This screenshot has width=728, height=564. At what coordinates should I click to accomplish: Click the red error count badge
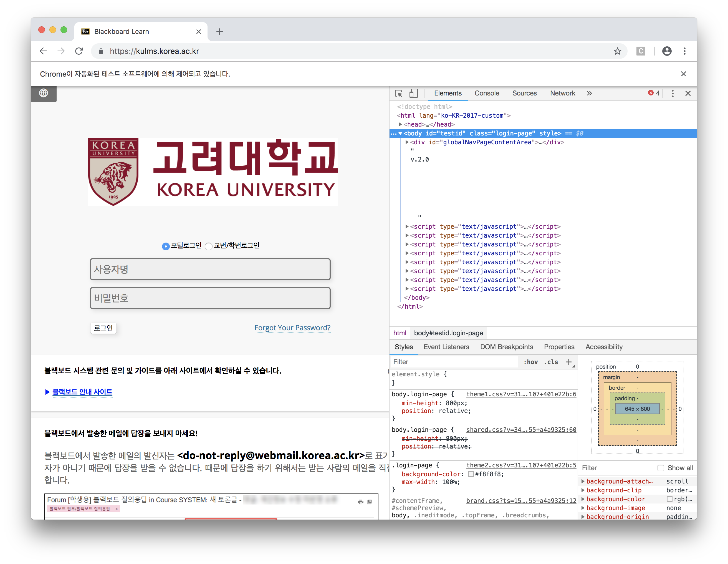pos(653,93)
